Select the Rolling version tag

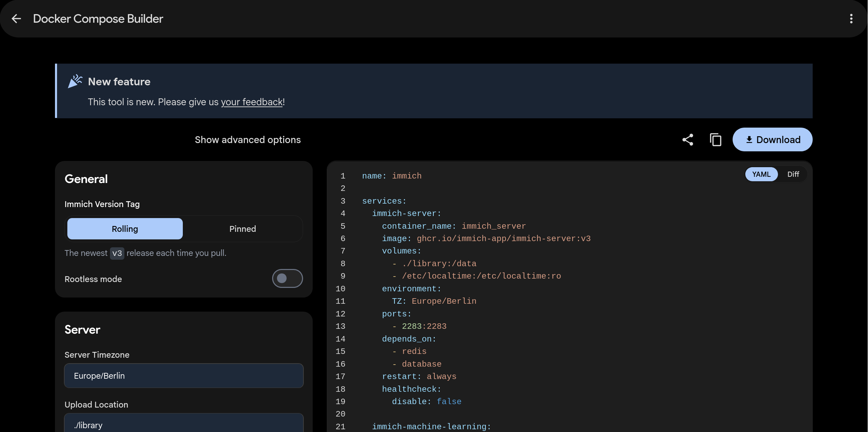125,229
